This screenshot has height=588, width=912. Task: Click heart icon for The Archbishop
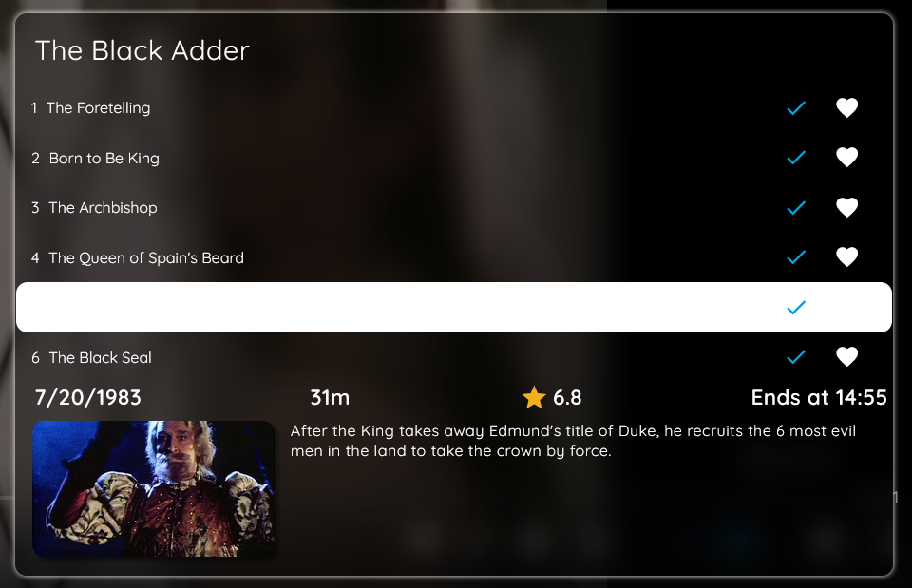click(846, 208)
